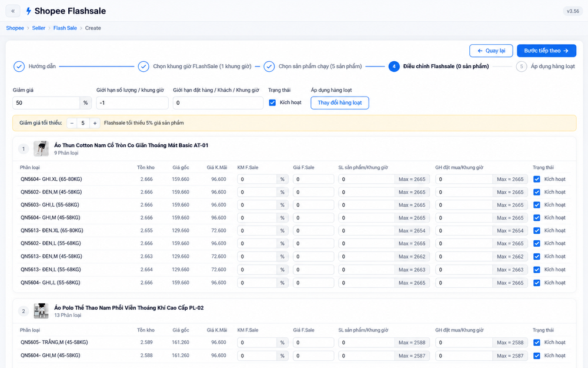The height and width of the screenshot is (368, 588).
Task: Click the step 4 number circle
Action: [x=394, y=67]
